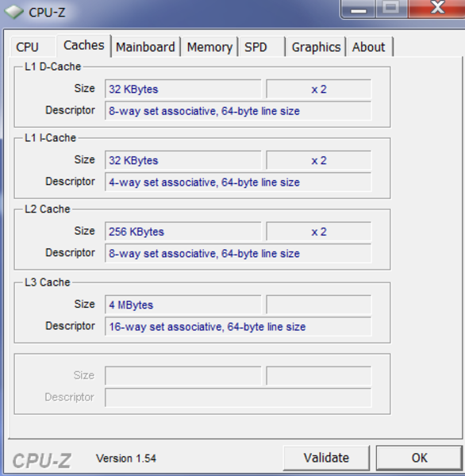Click the 4 MBytes L3 size field
Screen dimensions: 465x476
183,305
